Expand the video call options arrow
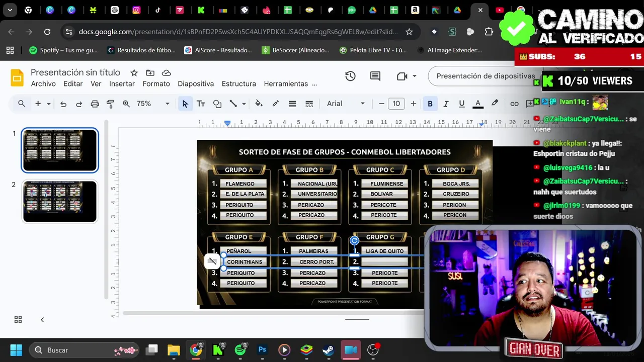This screenshot has height=362, width=644. point(415,76)
